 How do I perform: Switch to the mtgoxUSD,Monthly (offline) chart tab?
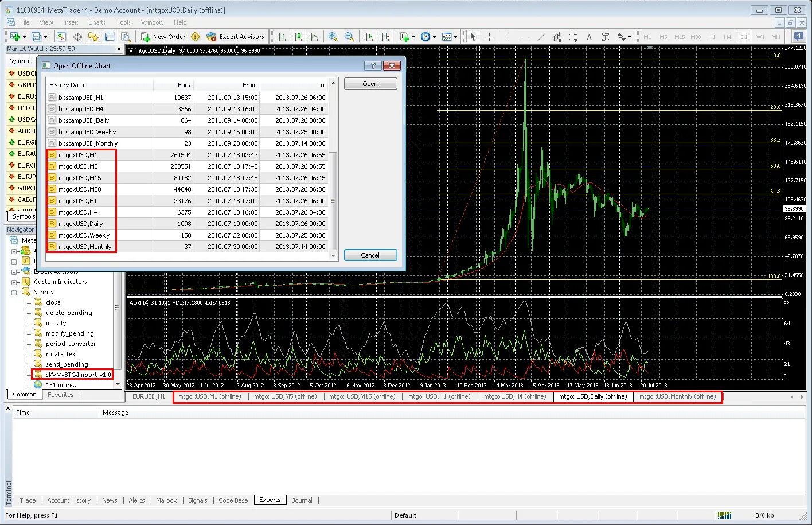point(678,396)
